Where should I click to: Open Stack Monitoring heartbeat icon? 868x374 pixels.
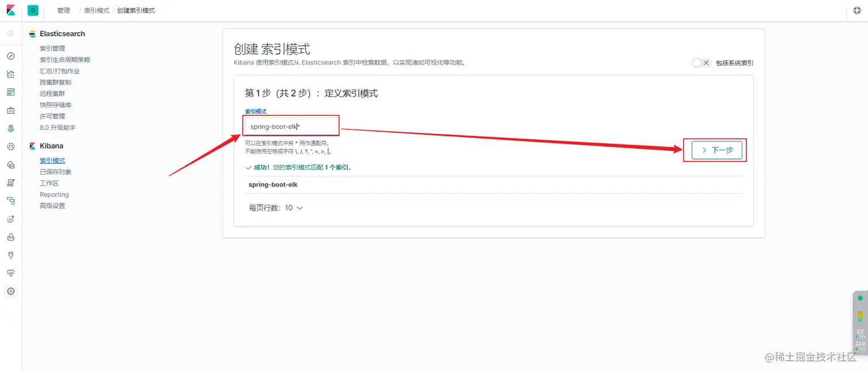point(10,273)
